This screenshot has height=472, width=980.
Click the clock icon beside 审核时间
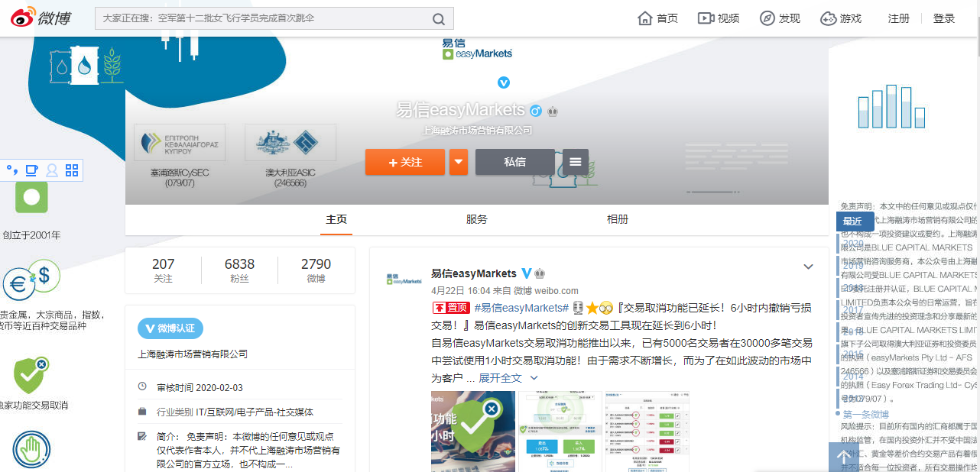click(142, 386)
